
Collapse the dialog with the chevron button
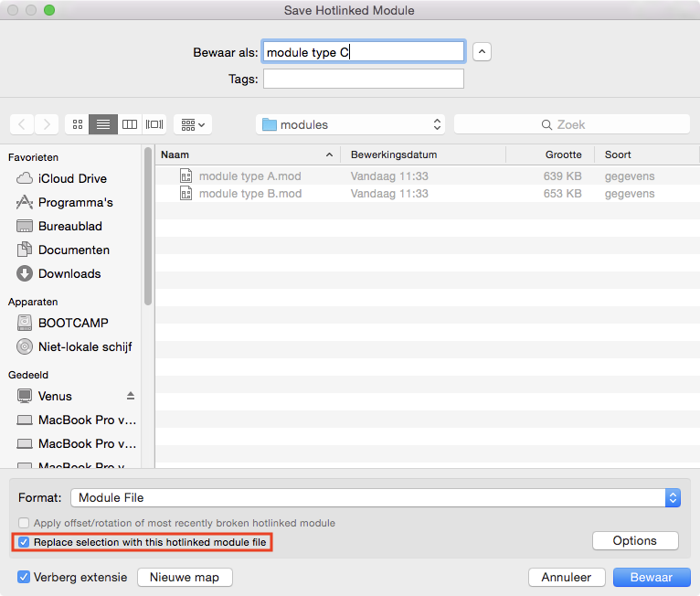tap(482, 52)
